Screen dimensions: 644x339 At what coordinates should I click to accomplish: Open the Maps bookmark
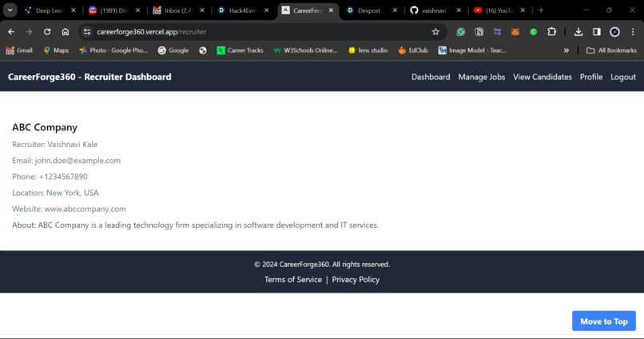[x=56, y=50]
